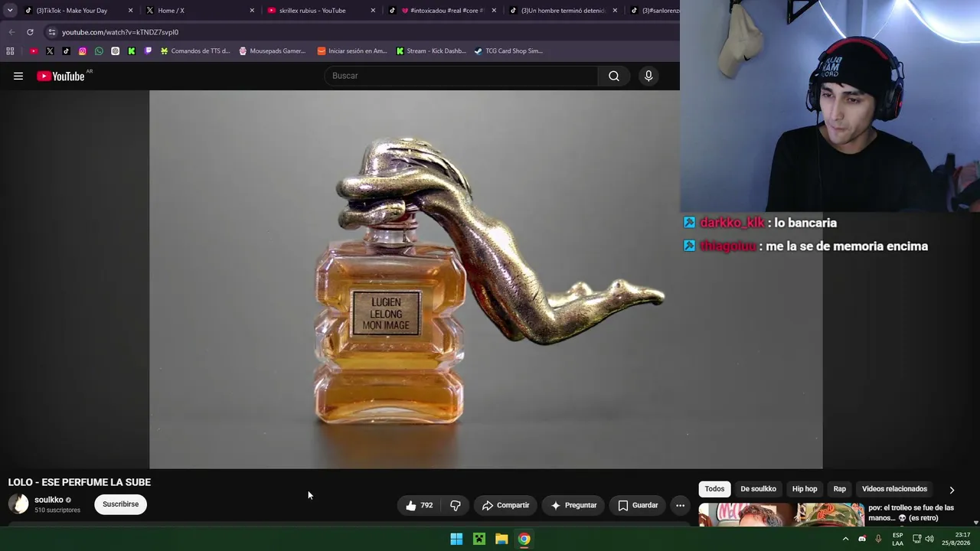Open 'pov: el trolleo se fue' video title

(x=911, y=513)
